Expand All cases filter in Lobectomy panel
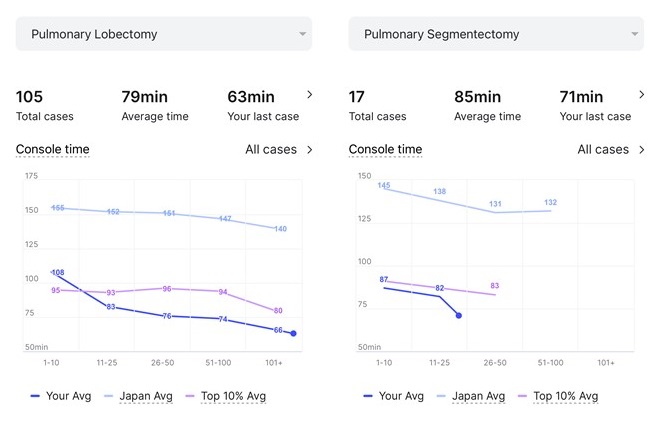This screenshot has width=665, height=427. (279, 150)
